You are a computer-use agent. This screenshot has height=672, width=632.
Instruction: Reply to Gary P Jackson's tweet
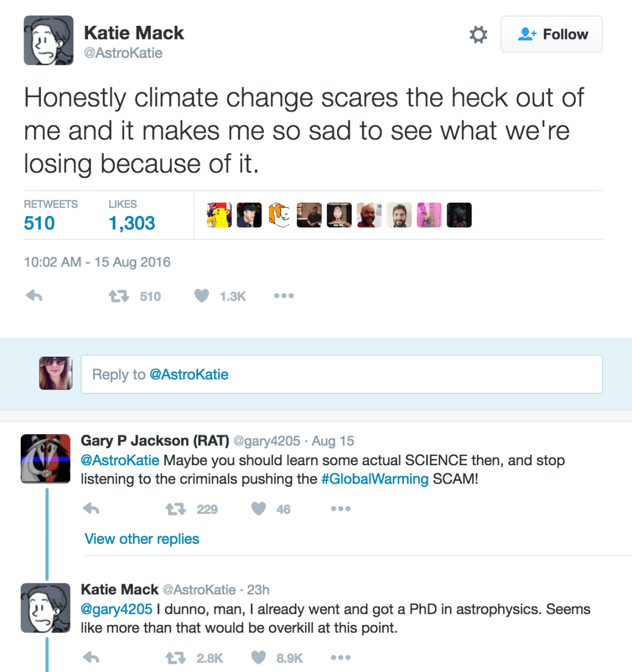click(x=91, y=509)
